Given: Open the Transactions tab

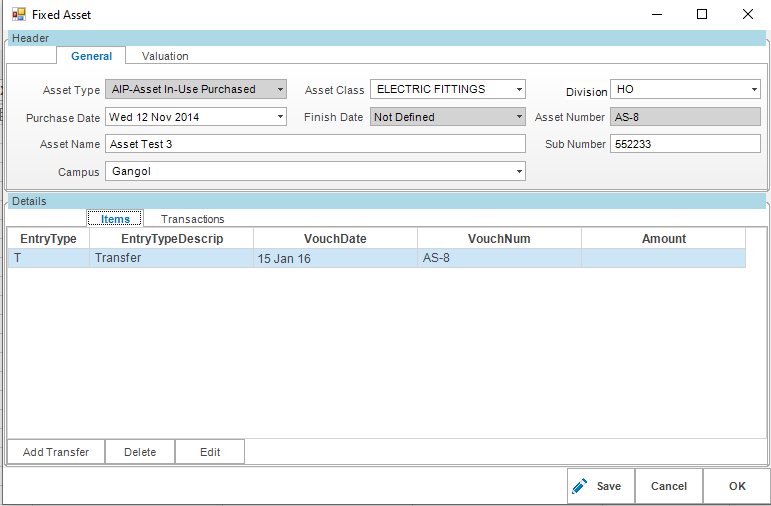Looking at the screenshot, I should click(192, 219).
